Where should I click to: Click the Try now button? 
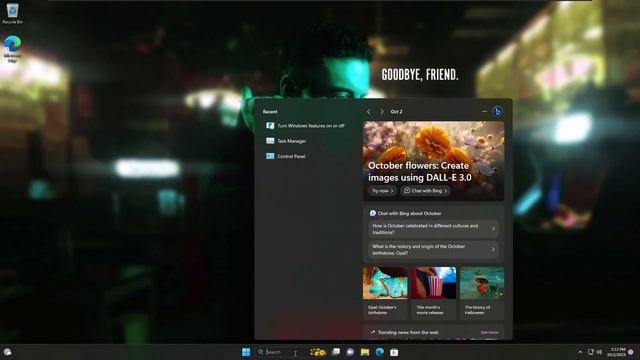coord(382,191)
